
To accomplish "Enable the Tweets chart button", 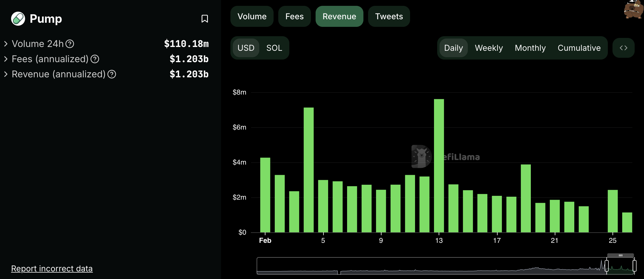I will coord(389,16).
